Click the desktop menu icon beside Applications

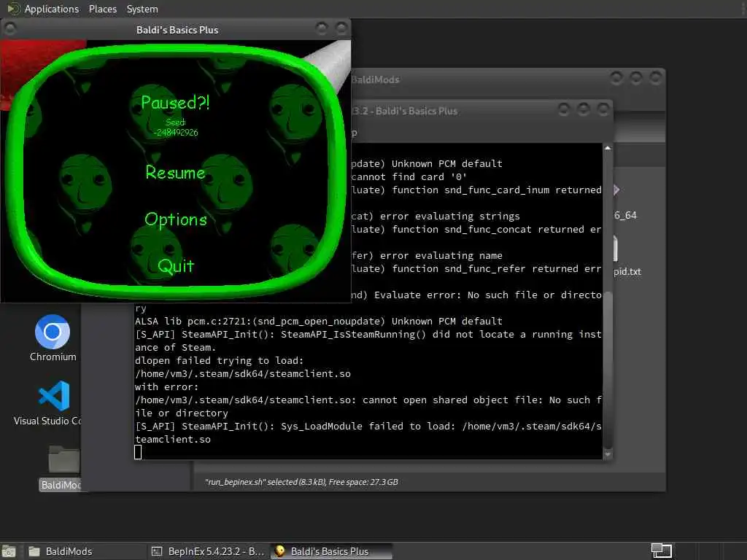pos(13,9)
